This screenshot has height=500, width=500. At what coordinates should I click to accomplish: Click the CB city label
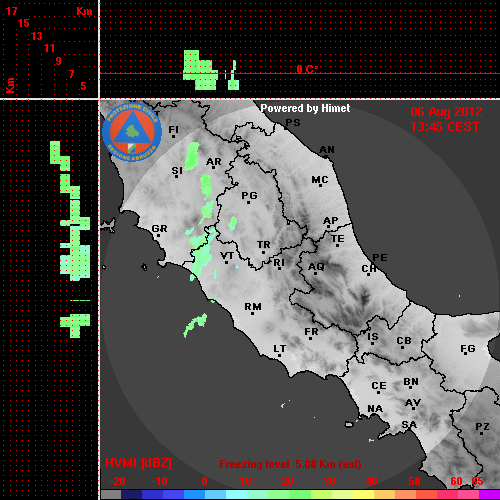coord(404,341)
